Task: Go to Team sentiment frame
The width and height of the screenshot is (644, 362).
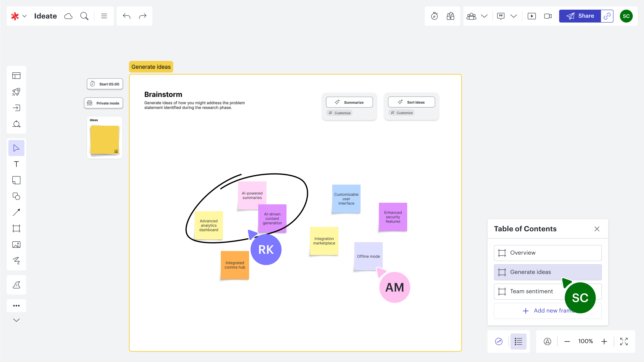Action: pyautogui.click(x=531, y=291)
